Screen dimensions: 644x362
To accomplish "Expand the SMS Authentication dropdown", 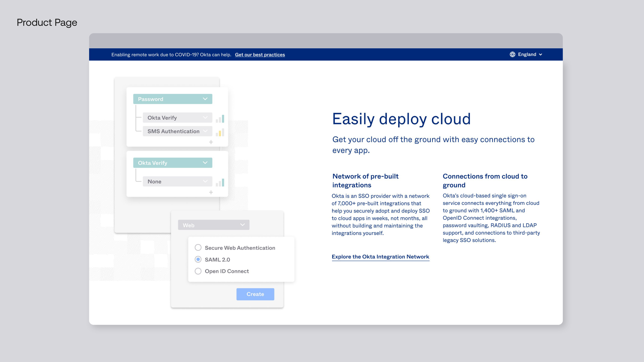I will click(178, 131).
